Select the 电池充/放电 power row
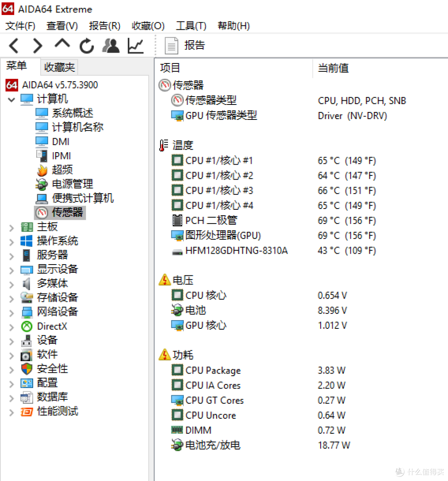448x481 pixels. coord(261,445)
